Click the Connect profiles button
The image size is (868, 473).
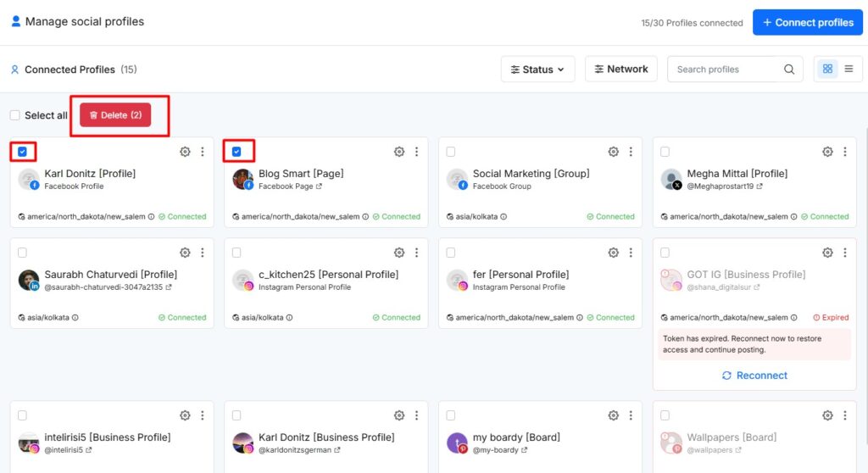click(x=807, y=22)
